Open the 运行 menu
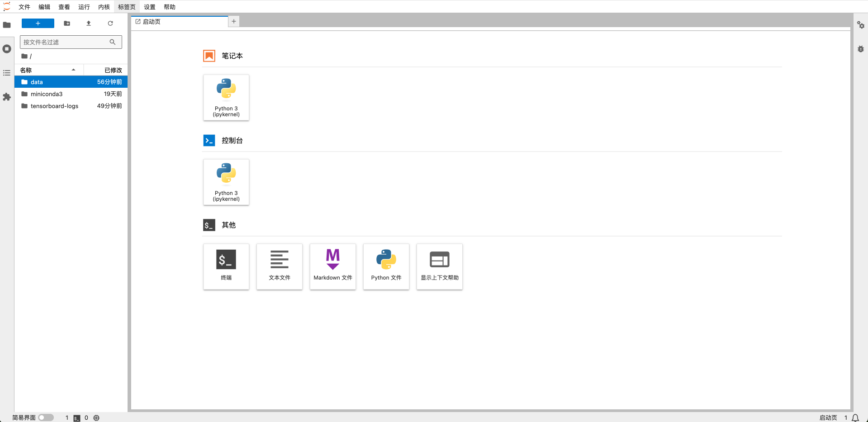868x422 pixels. [x=84, y=7]
